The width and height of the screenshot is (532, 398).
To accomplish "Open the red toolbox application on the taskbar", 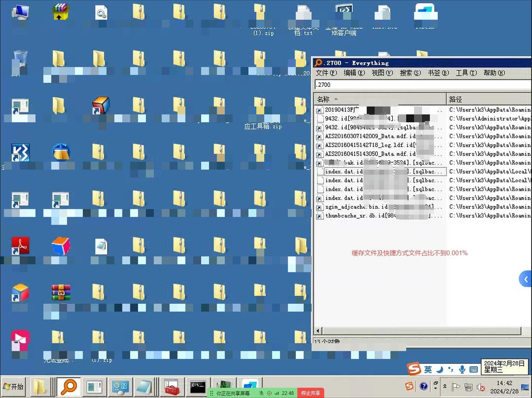I will (x=172, y=387).
